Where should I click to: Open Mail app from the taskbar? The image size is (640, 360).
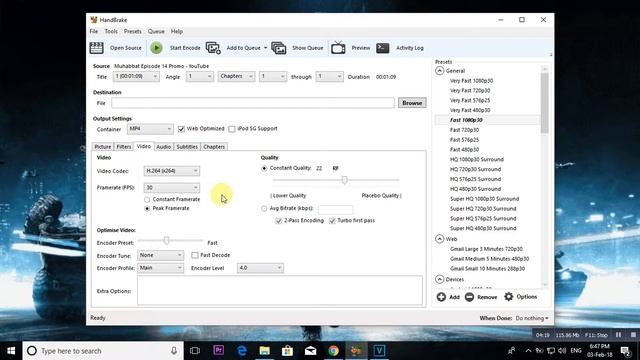(311, 351)
